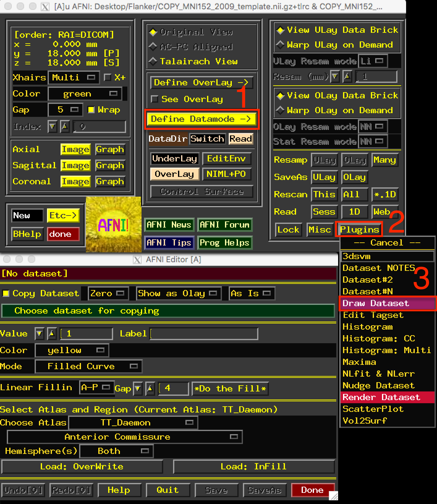
Task: Toggle the Wrap checkbox next to Gap
Action: pos(91,110)
